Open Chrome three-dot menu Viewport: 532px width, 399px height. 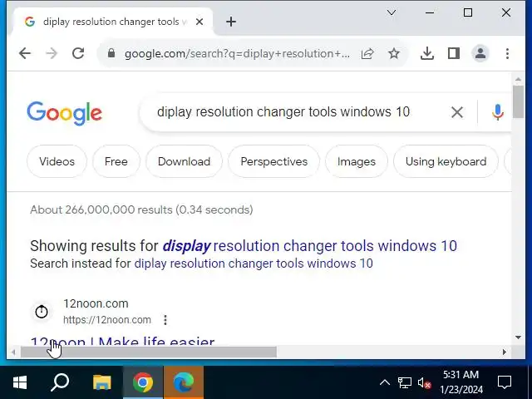507,53
